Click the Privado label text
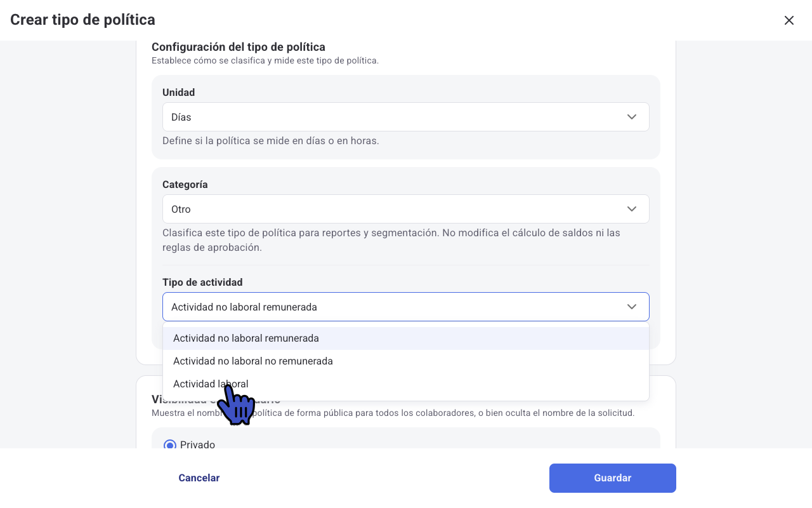The width and height of the screenshot is (812, 508). [x=197, y=444]
